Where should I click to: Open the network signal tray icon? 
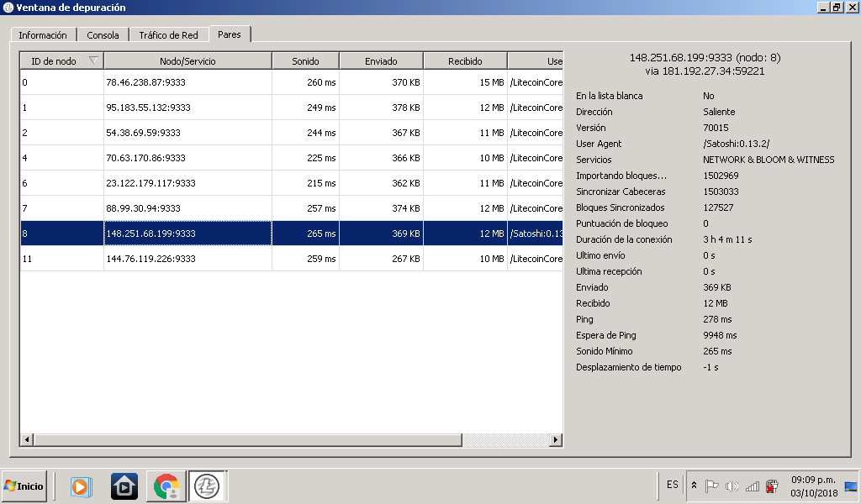point(753,486)
